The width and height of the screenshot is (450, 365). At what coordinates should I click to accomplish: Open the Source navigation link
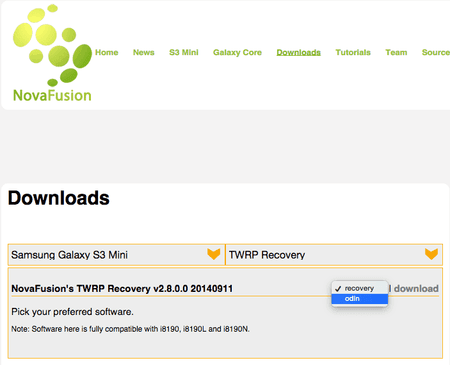coord(436,52)
